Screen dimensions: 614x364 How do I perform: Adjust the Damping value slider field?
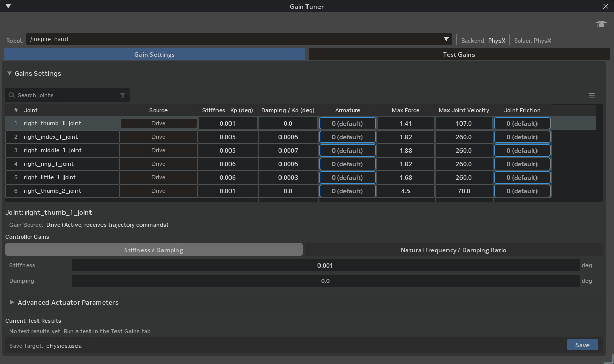[325, 281]
